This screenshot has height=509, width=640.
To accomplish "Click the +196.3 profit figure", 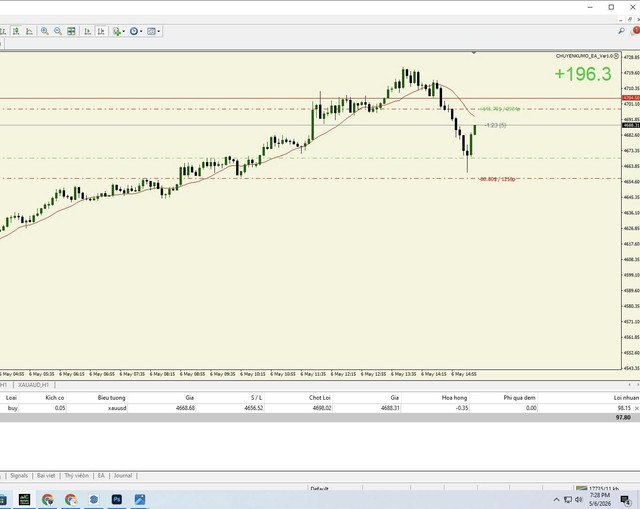I will pos(583,74).
